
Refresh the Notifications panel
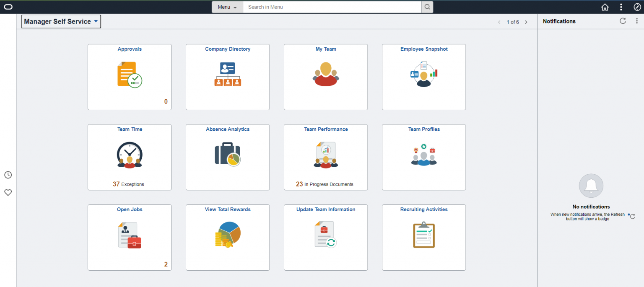(623, 21)
